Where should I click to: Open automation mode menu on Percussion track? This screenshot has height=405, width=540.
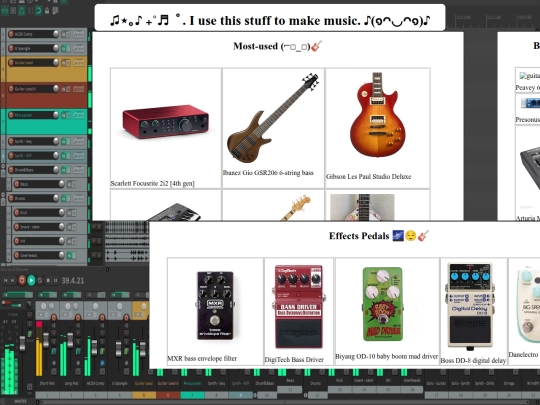[x=79, y=115]
